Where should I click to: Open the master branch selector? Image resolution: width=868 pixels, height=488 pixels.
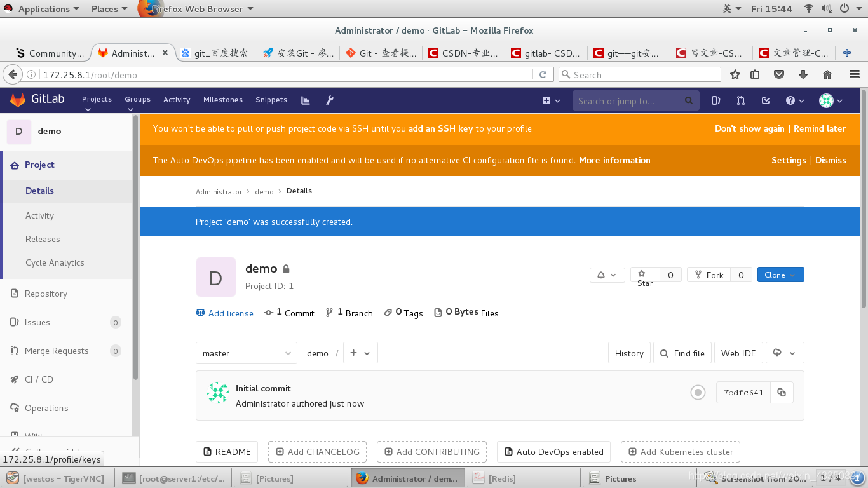point(247,353)
